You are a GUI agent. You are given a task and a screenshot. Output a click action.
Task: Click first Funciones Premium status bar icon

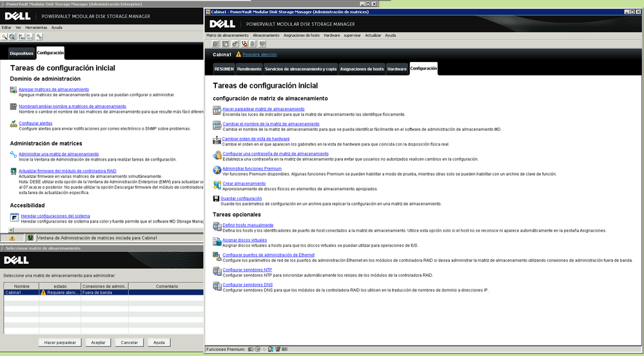tap(251, 350)
